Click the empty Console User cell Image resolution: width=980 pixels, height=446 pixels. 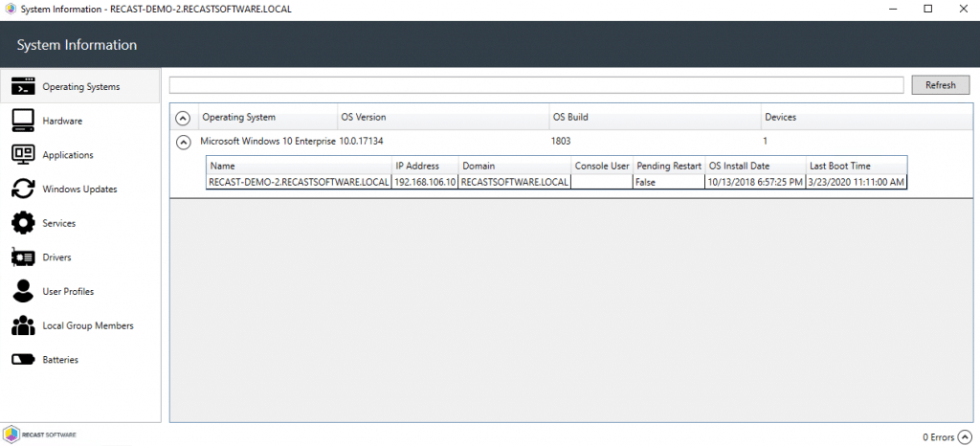(602, 182)
